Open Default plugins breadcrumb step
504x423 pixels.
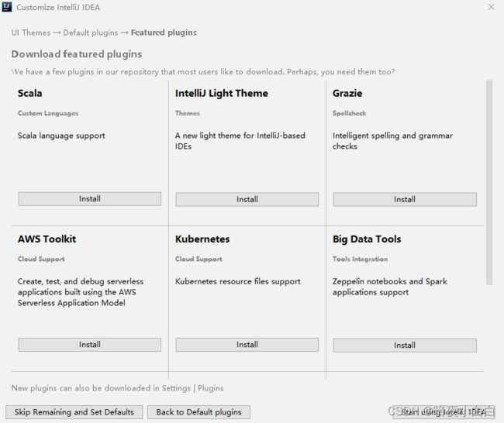click(90, 33)
